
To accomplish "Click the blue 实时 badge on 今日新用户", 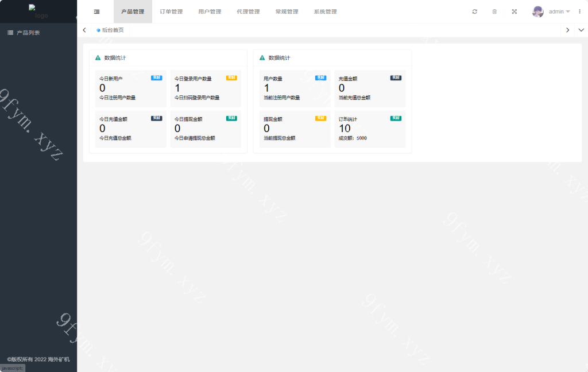I will point(157,77).
